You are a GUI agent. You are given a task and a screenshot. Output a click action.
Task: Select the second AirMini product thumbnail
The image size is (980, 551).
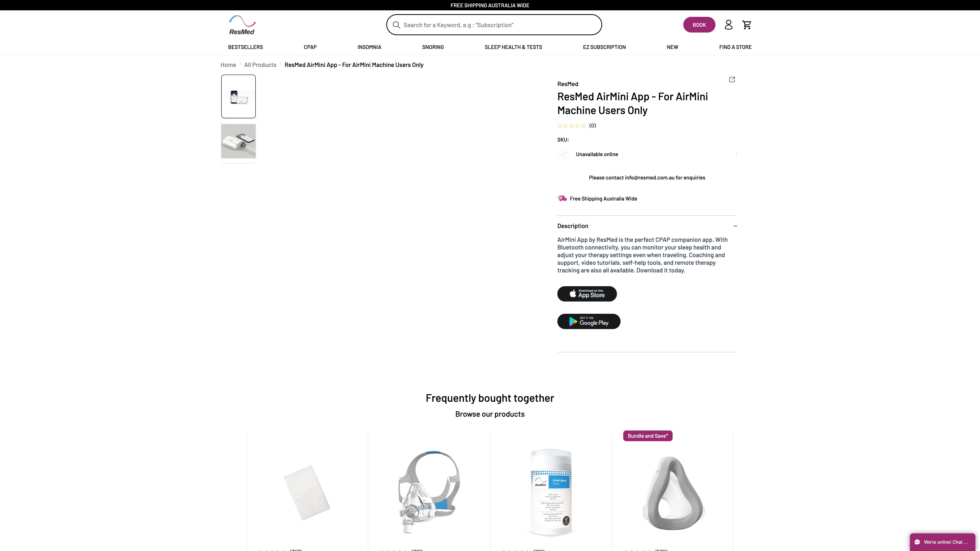(x=238, y=141)
